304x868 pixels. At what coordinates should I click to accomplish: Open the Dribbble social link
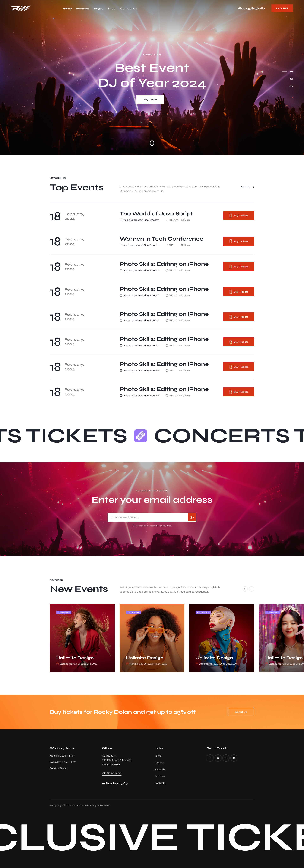[x=234, y=758]
